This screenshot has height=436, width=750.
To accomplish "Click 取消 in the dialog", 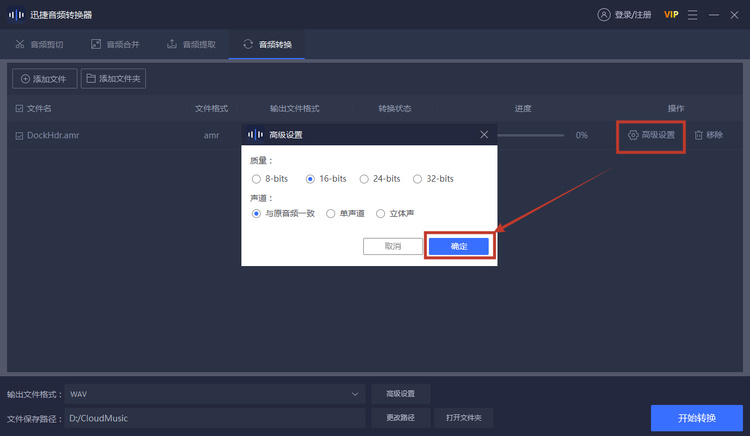I will pos(393,246).
